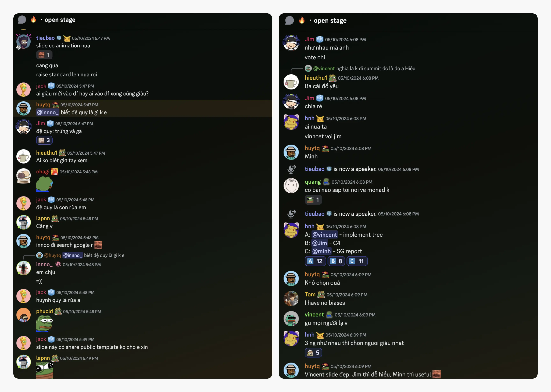This screenshot has height=392, width=551.
Task: Open ohagi's avatar picture
Action: point(23,176)
